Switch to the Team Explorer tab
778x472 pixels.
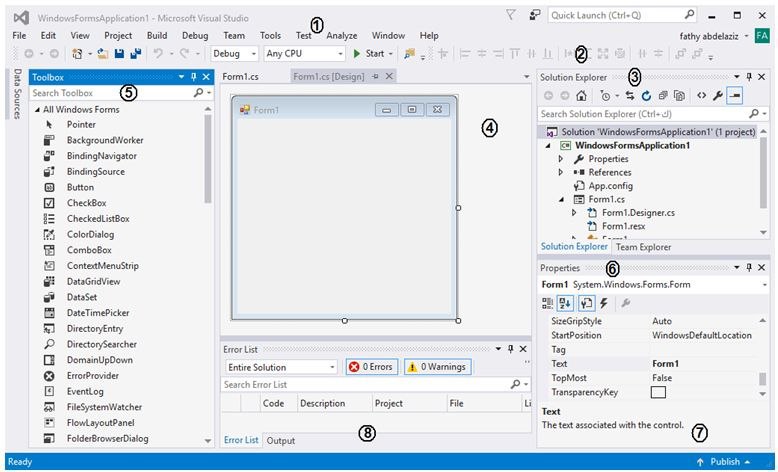click(x=644, y=247)
